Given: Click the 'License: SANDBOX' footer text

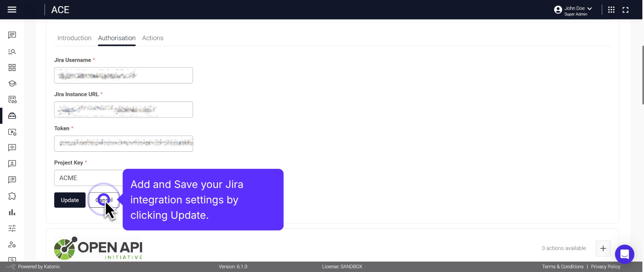Looking at the screenshot, I should 342,267.
